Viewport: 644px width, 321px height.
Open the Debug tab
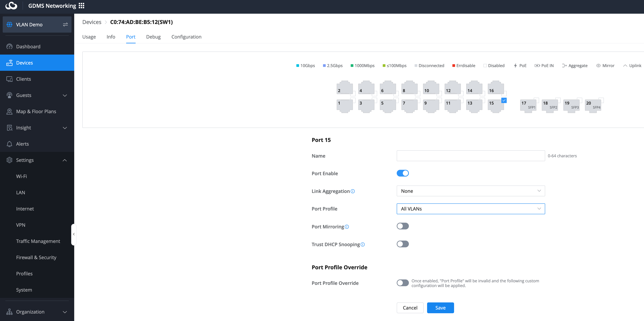(x=153, y=37)
